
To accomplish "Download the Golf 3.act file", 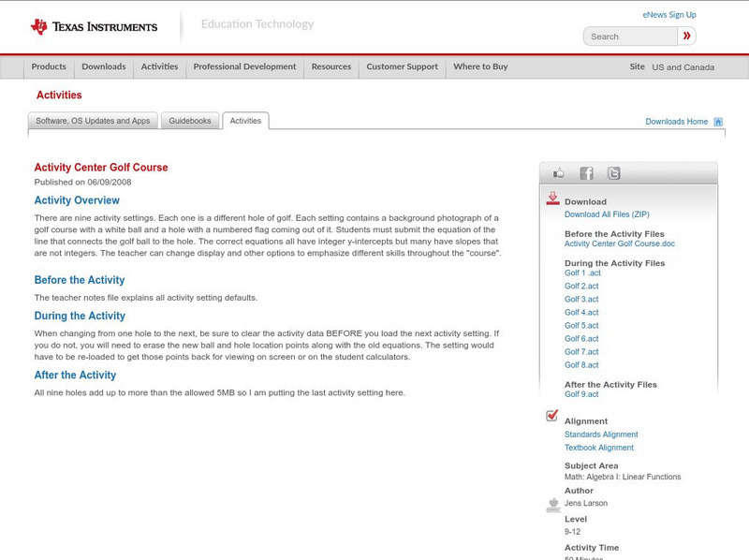I will click(x=581, y=299).
